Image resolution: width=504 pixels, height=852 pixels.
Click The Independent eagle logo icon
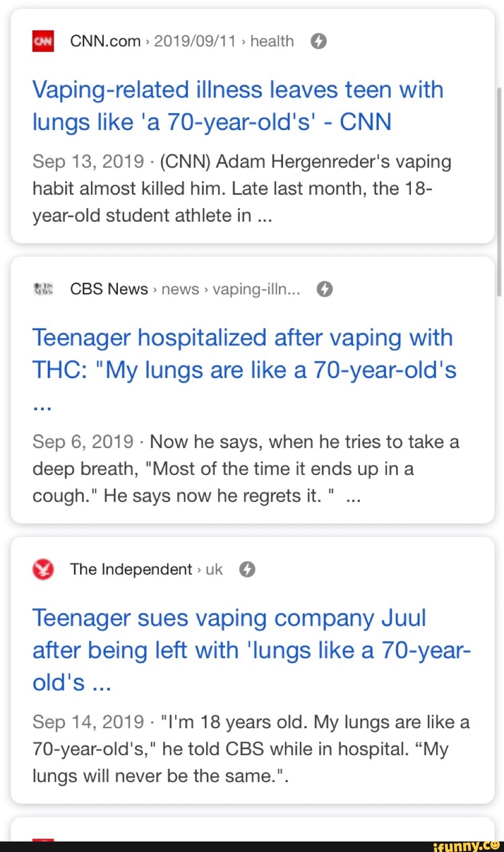tap(43, 569)
